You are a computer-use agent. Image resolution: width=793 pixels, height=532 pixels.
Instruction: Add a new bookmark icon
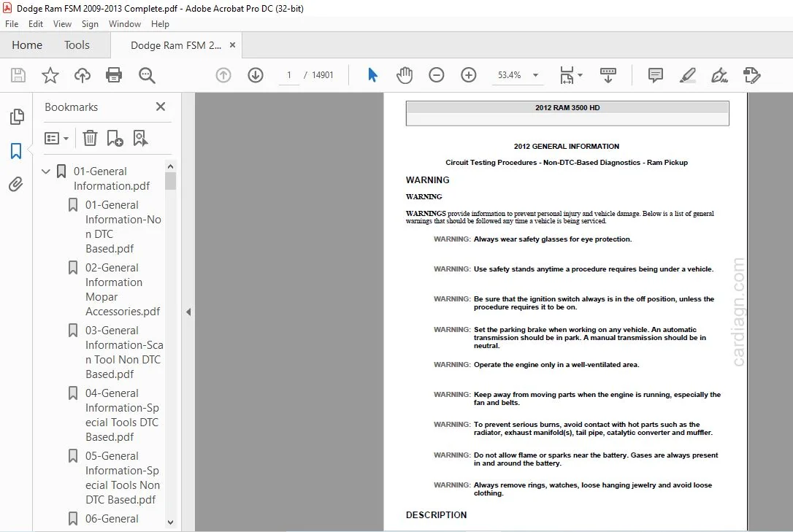115,138
